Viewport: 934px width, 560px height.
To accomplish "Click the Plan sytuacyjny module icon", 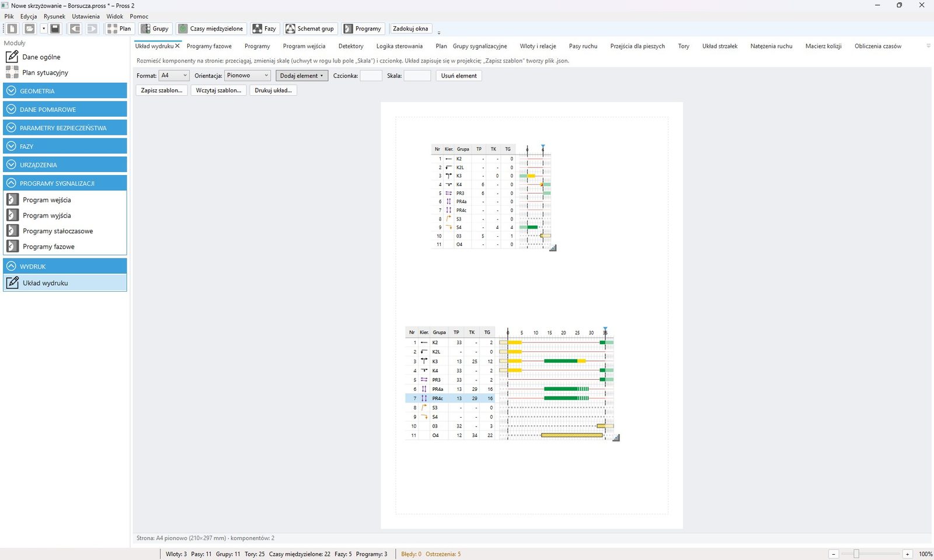I will (x=12, y=72).
